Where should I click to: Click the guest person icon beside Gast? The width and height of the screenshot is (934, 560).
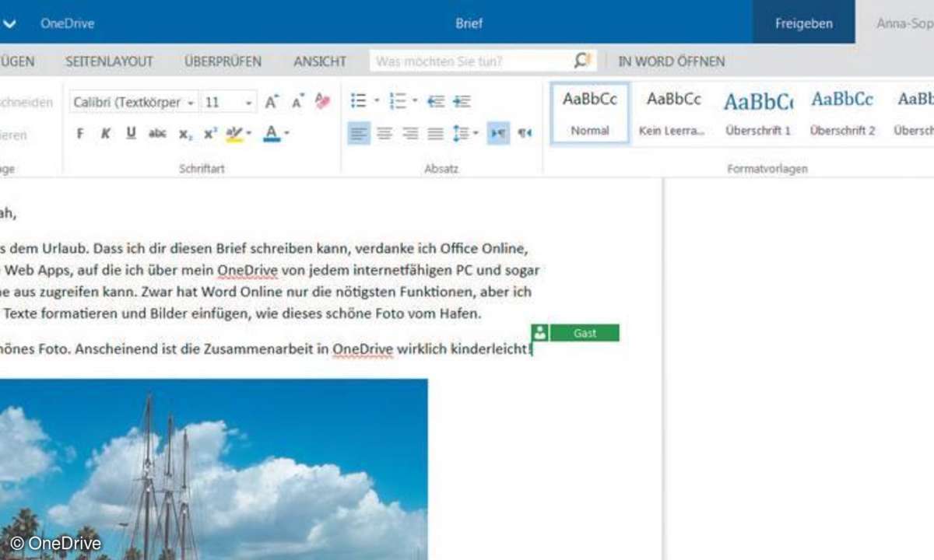click(x=540, y=333)
